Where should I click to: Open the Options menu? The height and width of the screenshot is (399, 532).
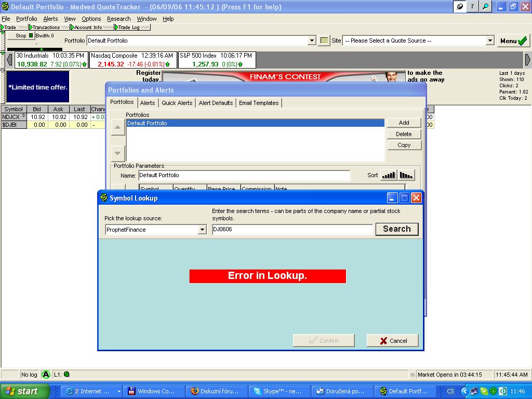91,19
